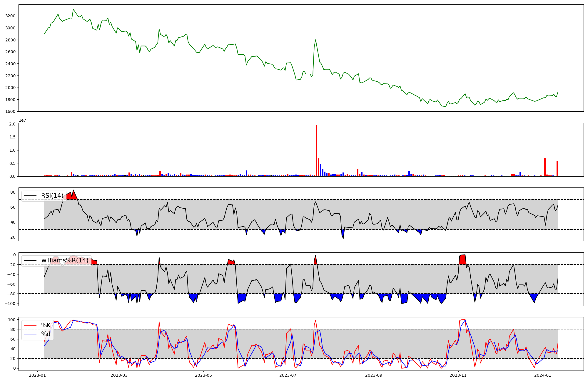Click the 80 tick on the RSI axis
This screenshot has height=382, width=588.
pyautogui.click(x=13, y=192)
